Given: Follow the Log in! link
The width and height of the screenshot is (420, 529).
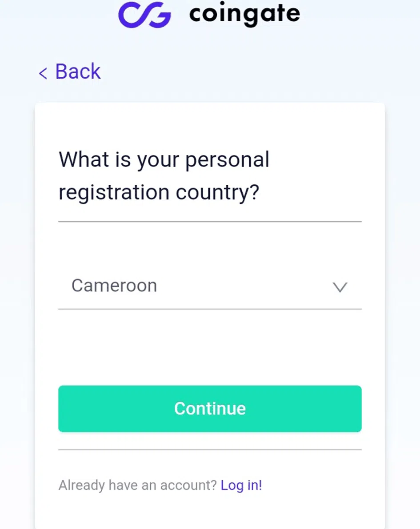Looking at the screenshot, I should click(241, 485).
